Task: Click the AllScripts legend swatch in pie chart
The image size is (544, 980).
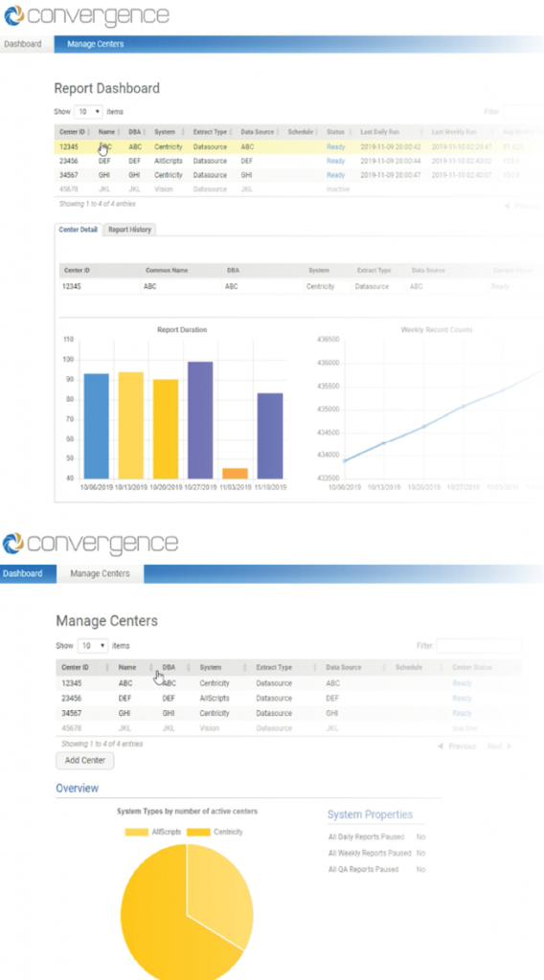Action: tap(137, 832)
